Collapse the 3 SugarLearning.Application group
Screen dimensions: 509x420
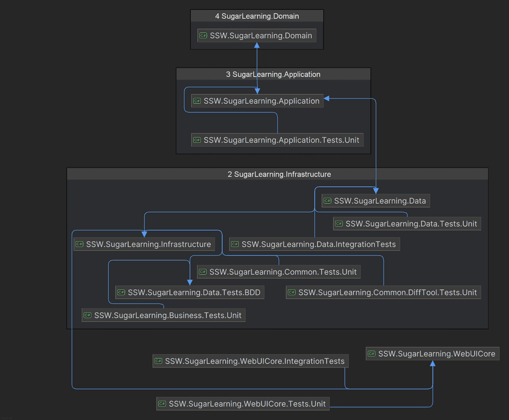tap(273, 74)
